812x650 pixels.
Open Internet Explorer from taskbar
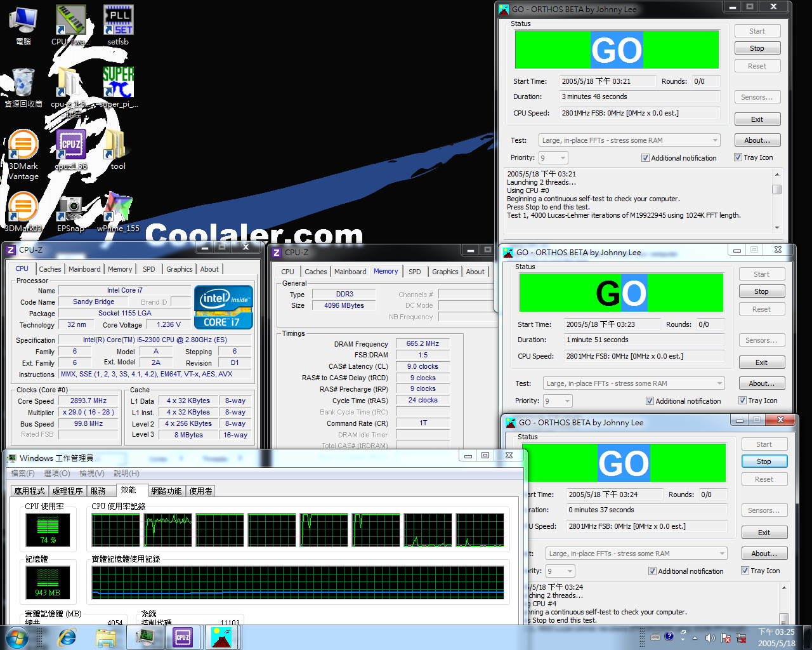click(x=67, y=637)
